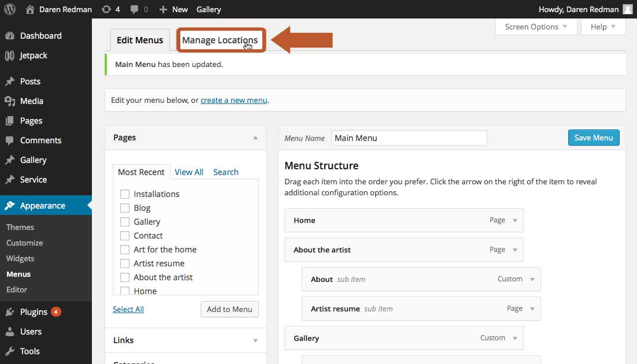Check the Gallery page checkbox
The image size is (637, 364).
(125, 222)
